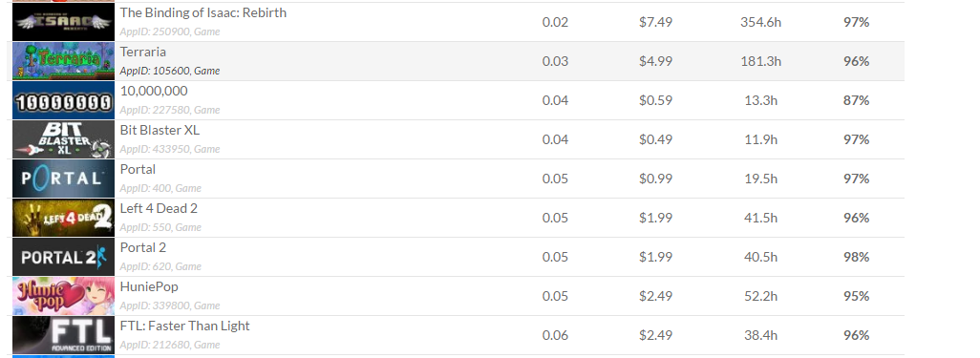Open the Portal 2 title link
The image size is (980, 358).
(143, 247)
